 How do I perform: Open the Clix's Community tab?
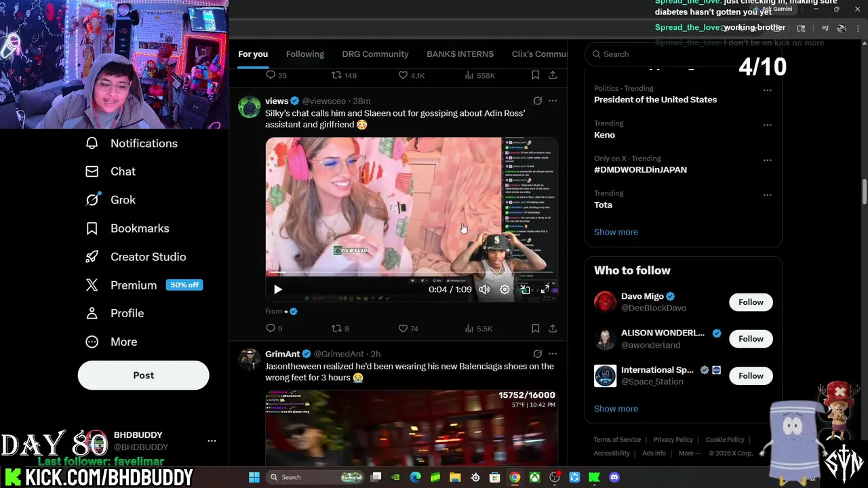pyautogui.click(x=540, y=54)
